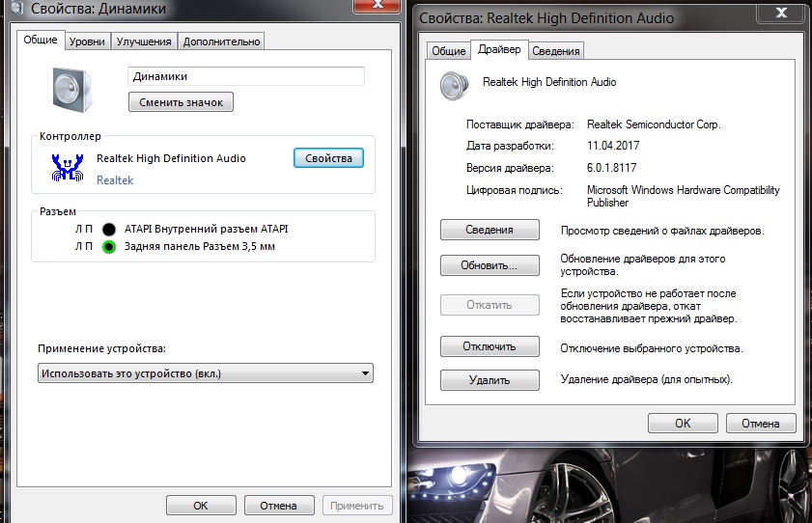Click the large speaker icon in Динамики properties

72,90
